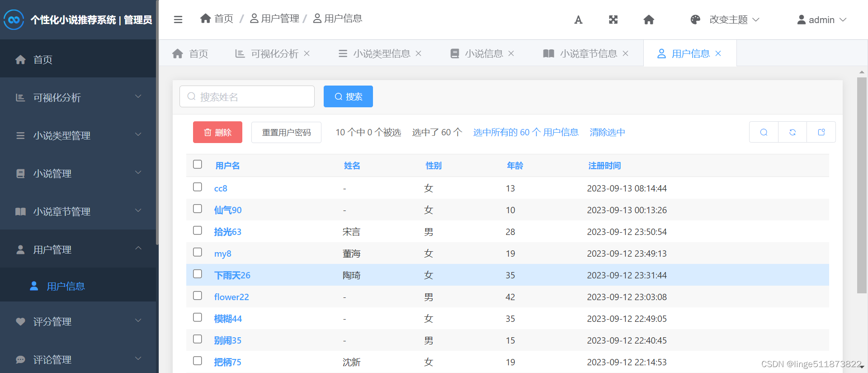The image size is (868, 373).
Task: Expand the 小说管理 sidebar chevron
Action: [x=138, y=172]
